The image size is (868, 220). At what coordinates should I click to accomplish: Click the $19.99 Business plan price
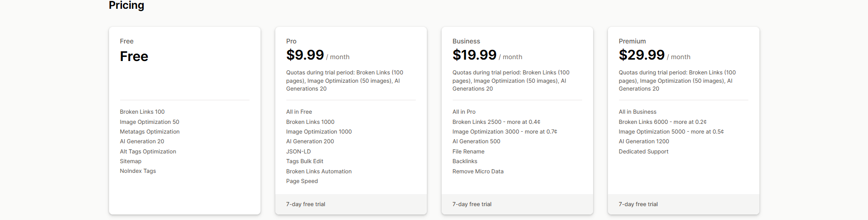coord(474,55)
